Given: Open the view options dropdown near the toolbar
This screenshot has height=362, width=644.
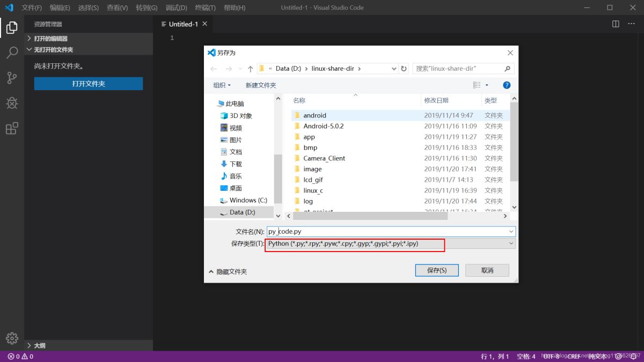Looking at the screenshot, I should point(480,84).
